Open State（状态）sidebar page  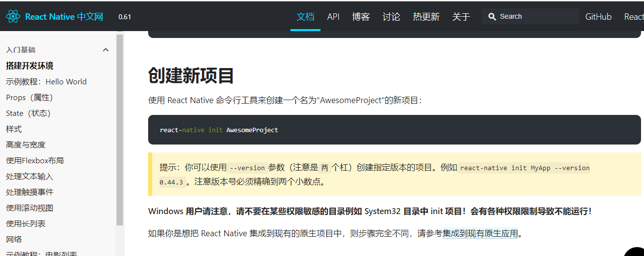click(28, 113)
